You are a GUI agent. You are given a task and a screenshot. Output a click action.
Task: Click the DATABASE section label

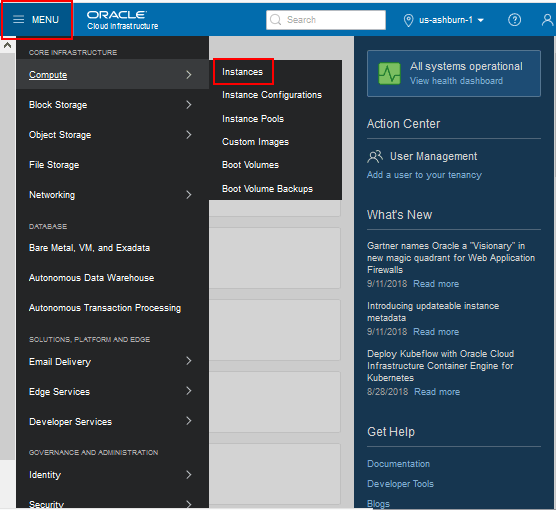(48, 226)
